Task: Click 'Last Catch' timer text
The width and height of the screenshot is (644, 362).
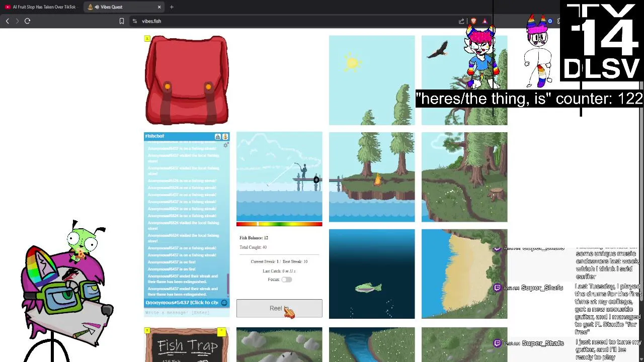Action: (279, 271)
